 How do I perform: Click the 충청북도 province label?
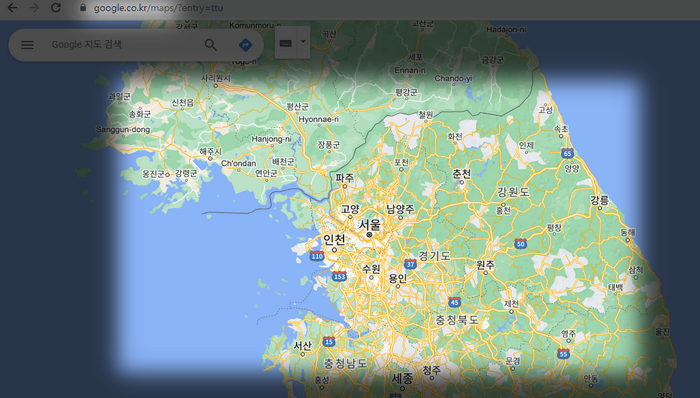pos(457,319)
